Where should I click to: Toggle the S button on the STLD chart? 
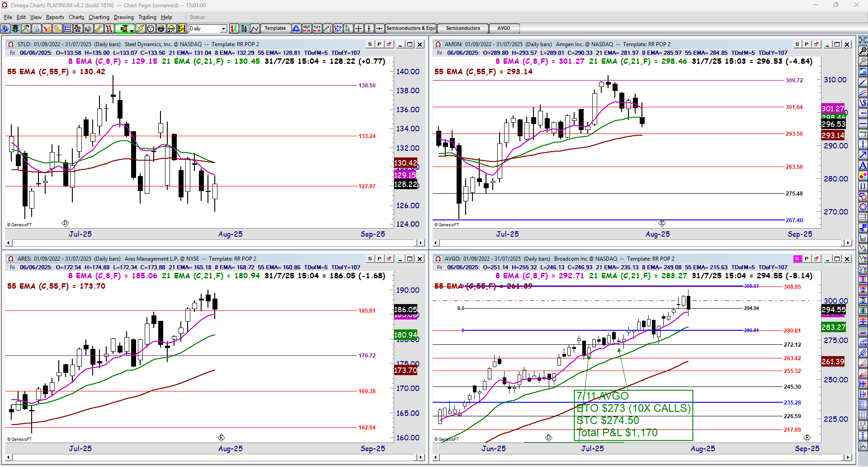[x=370, y=44]
